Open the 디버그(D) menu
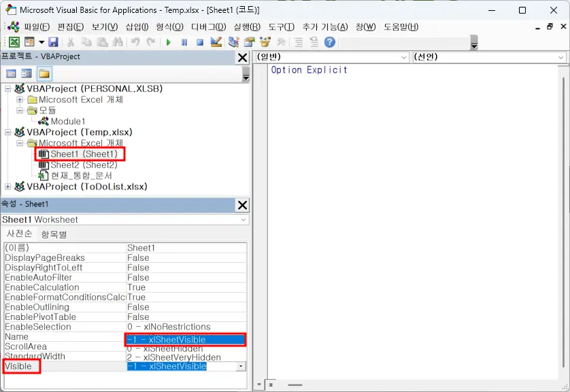Screen dimensions: 570x392 pos(208,26)
